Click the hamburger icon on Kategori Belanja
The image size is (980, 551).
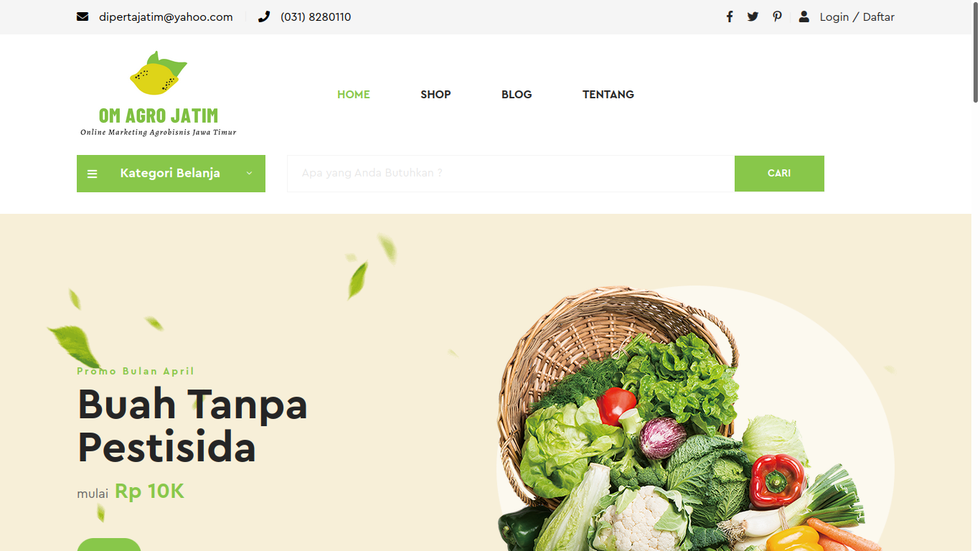click(93, 174)
